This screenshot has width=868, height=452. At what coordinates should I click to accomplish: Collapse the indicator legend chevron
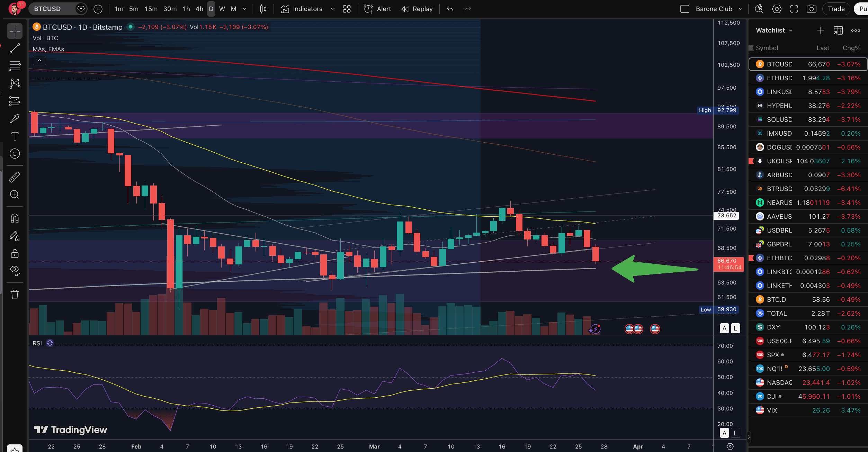pos(39,61)
